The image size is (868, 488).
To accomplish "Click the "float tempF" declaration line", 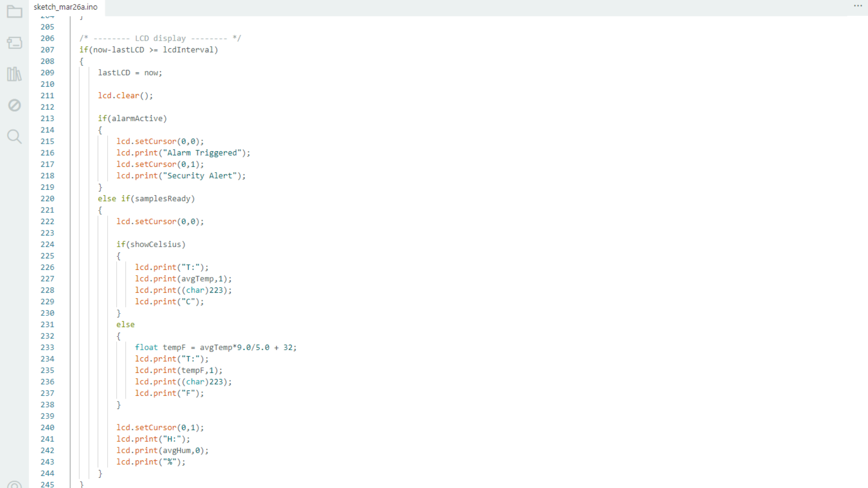I will pyautogui.click(x=216, y=347).
